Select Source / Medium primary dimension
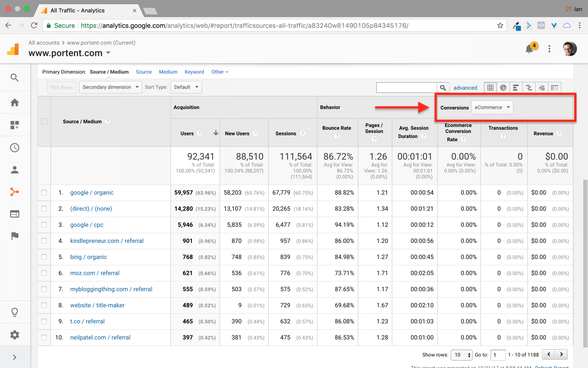Viewport: 588px width, 368px height. [x=109, y=72]
